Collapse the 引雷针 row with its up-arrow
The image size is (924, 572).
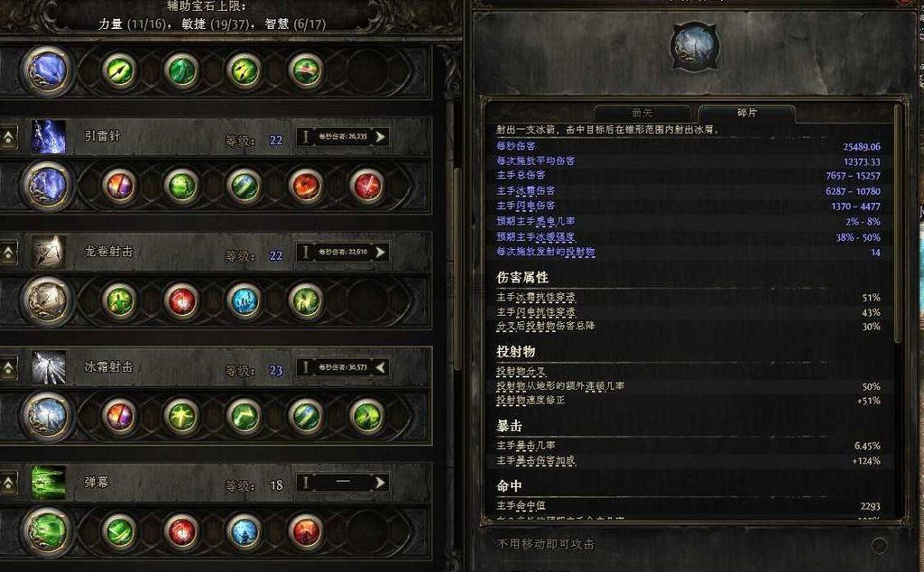[x=8, y=137]
